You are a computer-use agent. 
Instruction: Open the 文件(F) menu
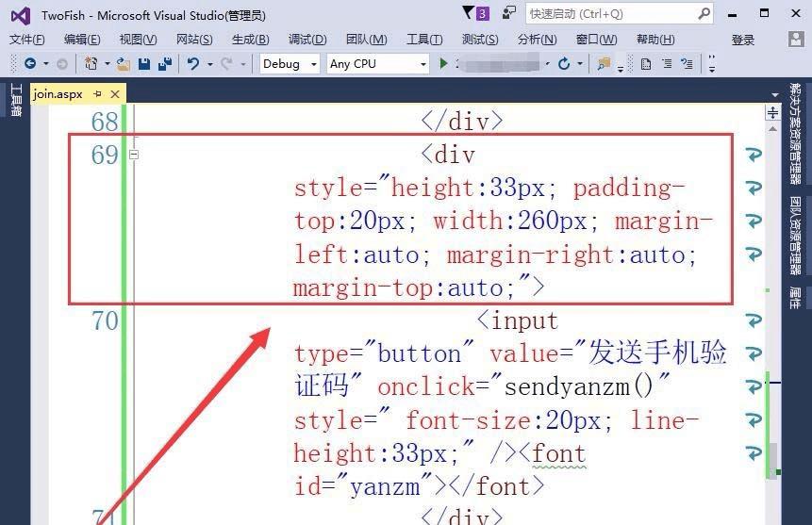coord(27,40)
